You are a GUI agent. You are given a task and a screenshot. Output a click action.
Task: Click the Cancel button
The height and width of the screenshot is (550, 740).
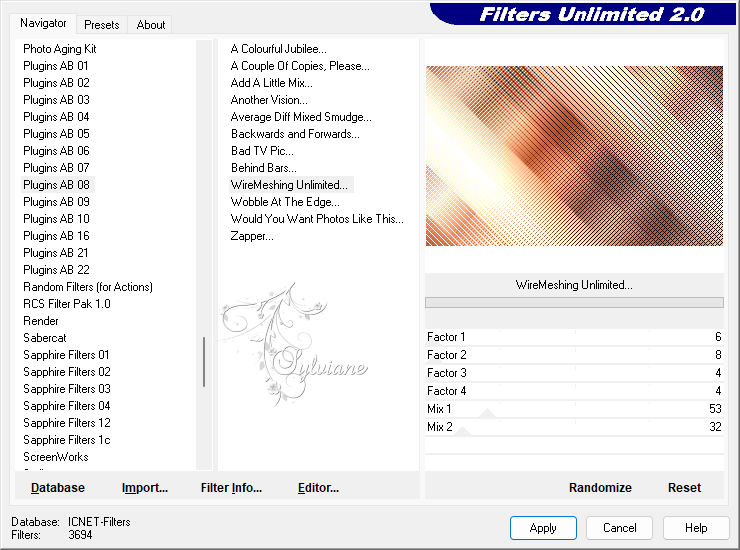[619, 527]
